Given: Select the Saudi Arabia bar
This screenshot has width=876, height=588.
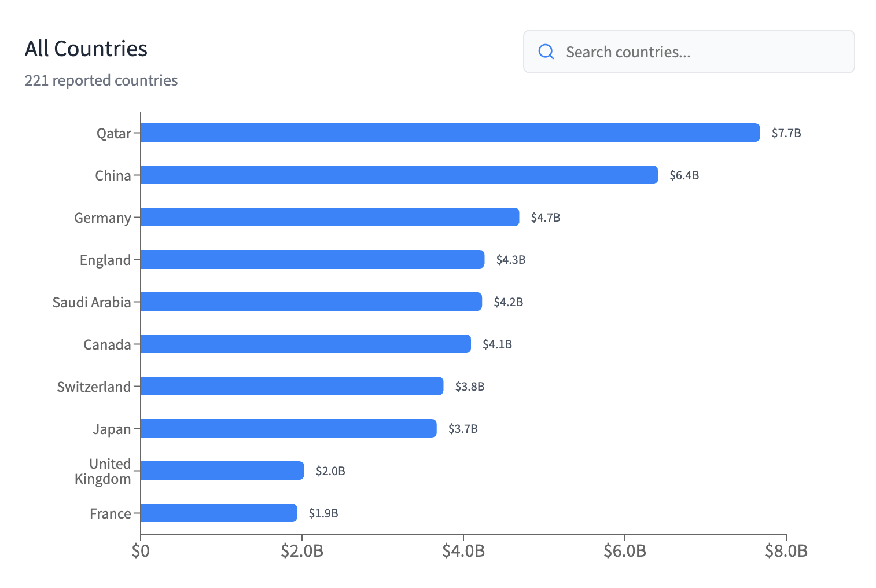Looking at the screenshot, I should (311, 302).
